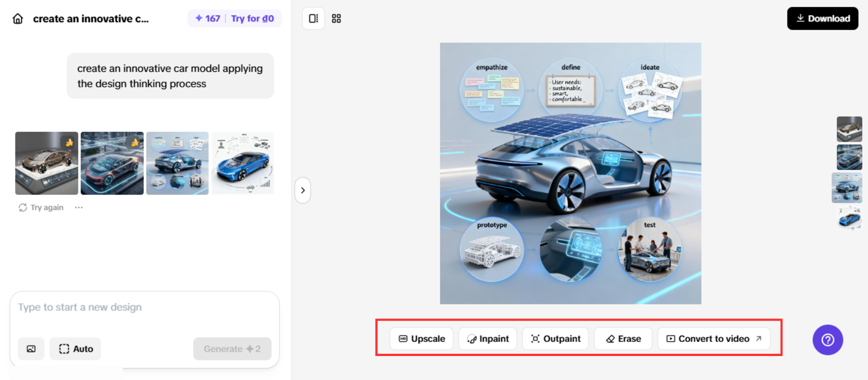Select the bronze car result thumbnail
868x380 pixels.
[x=47, y=163]
